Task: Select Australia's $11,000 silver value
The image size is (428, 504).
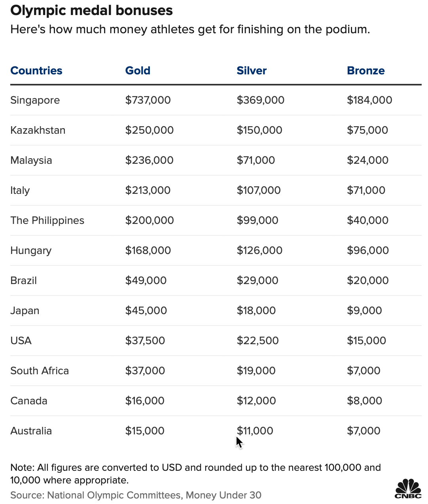Action: 255,431
